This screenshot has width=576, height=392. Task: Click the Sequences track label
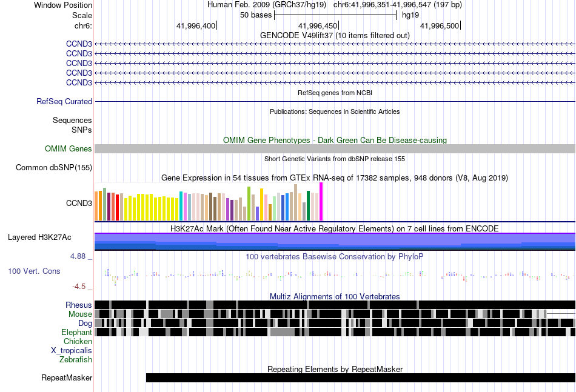click(72, 121)
